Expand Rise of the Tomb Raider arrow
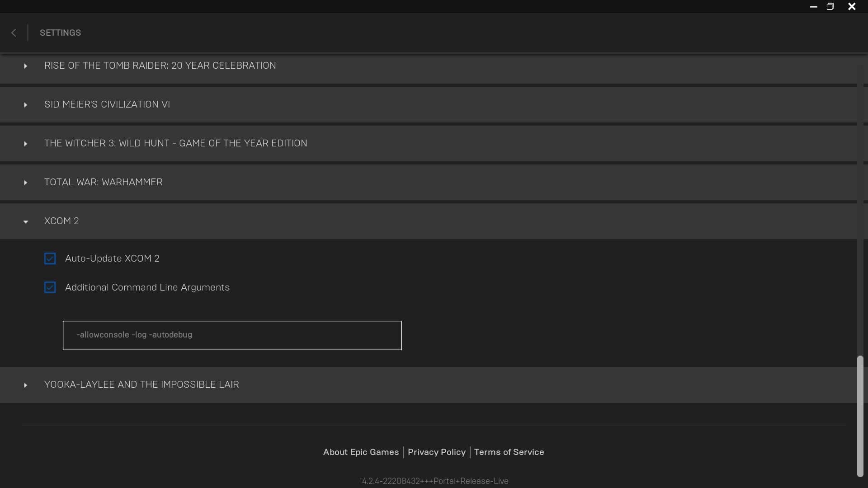 click(25, 66)
